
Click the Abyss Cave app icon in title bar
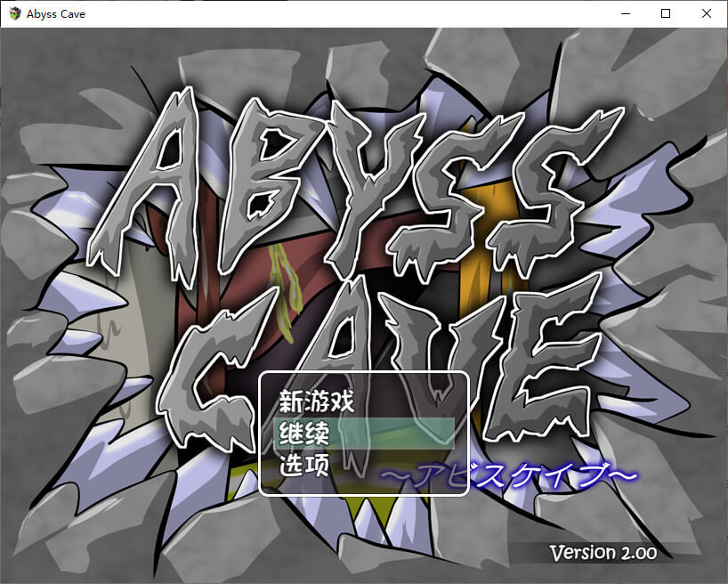tap(14, 14)
